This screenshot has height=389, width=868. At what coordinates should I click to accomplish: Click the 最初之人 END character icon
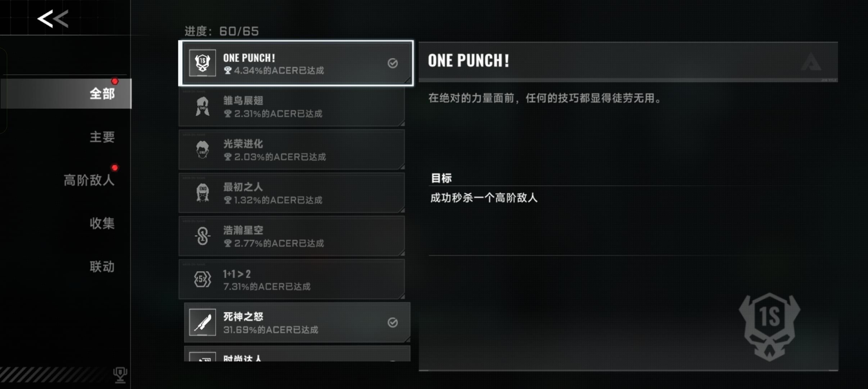(203, 193)
